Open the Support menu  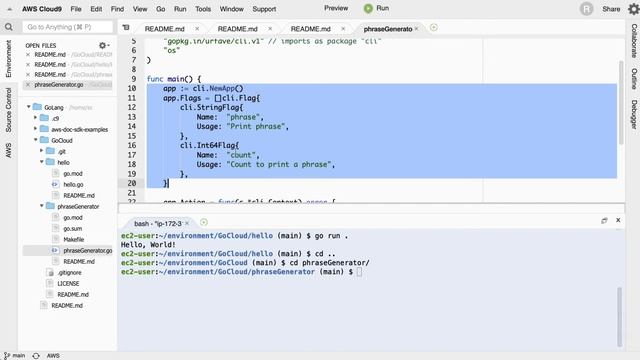point(264,9)
